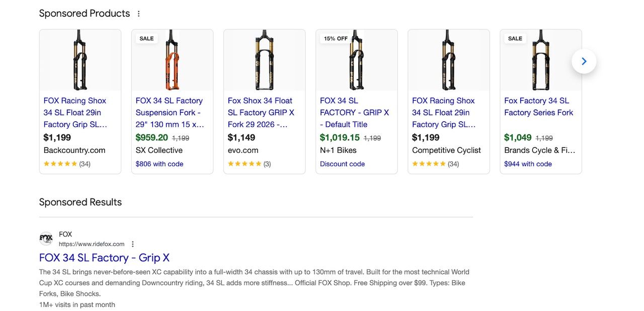Screen dimensions: 644x311
Task: Open Fox Factory 34 SL Factory Series Fork title
Action: coord(539,107)
